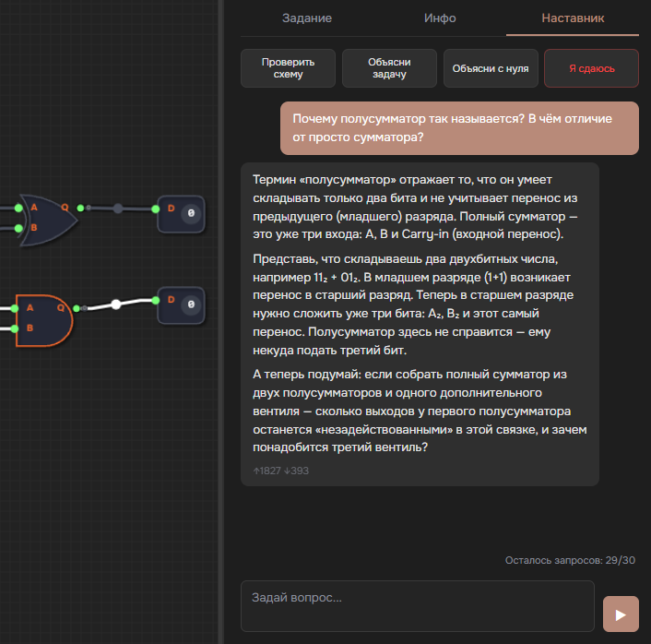Viewport: 651px width, 644px height.
Task: Send the question with the arrow button
Action: coord(621,614)
